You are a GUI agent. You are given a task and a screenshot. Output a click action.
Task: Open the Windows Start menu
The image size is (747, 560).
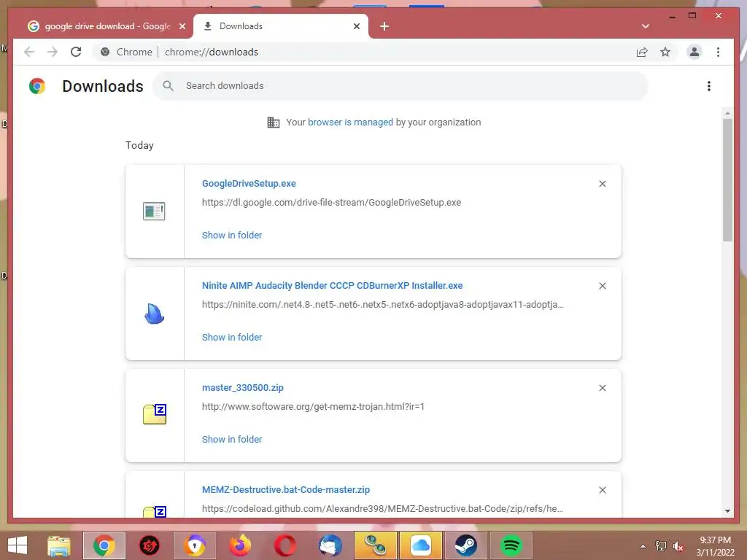[18, 545]
